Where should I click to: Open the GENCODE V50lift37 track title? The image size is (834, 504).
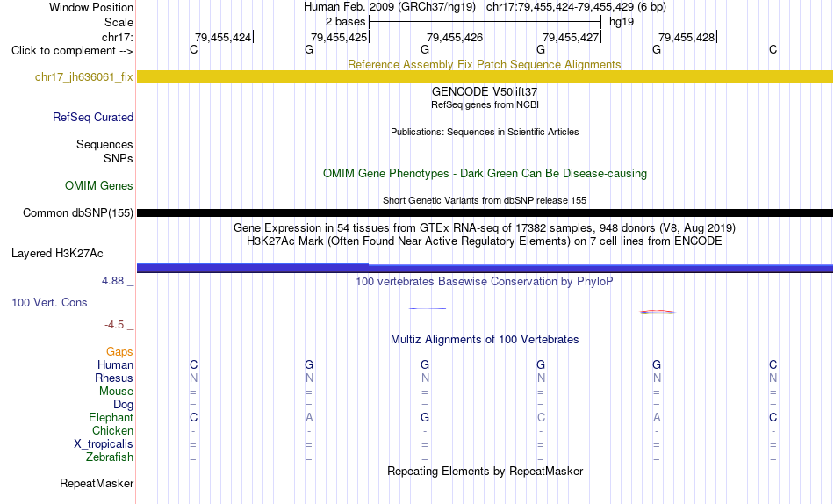tap(485, 91)
